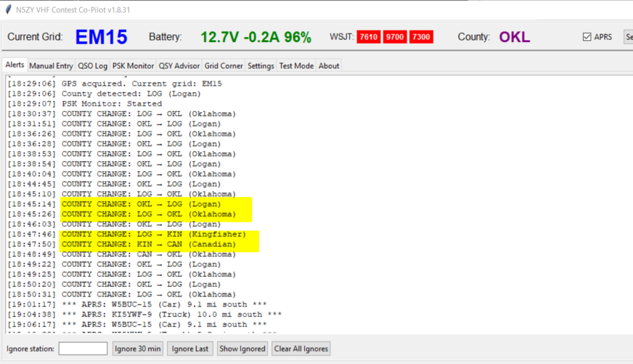Click the Ignore station input field

pyautogui.click(x=83, y=349)
